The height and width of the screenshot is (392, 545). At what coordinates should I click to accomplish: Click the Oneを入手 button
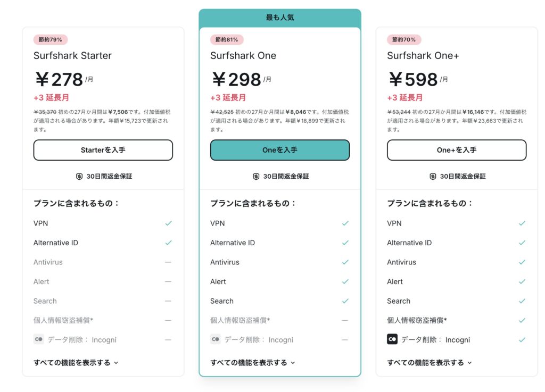279,150
